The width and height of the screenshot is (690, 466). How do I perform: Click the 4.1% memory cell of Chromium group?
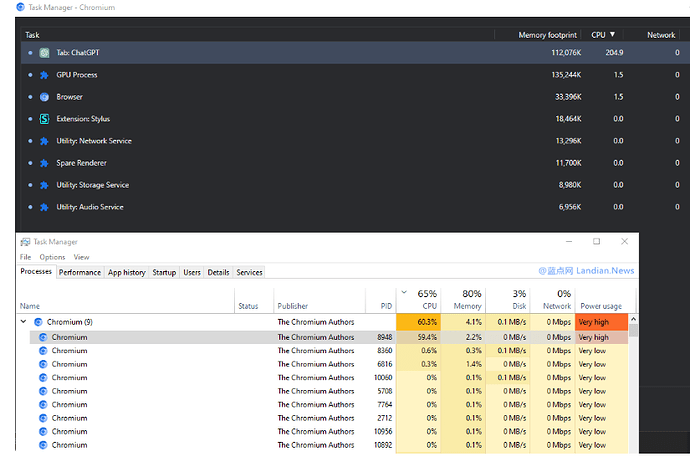[463, 322]
